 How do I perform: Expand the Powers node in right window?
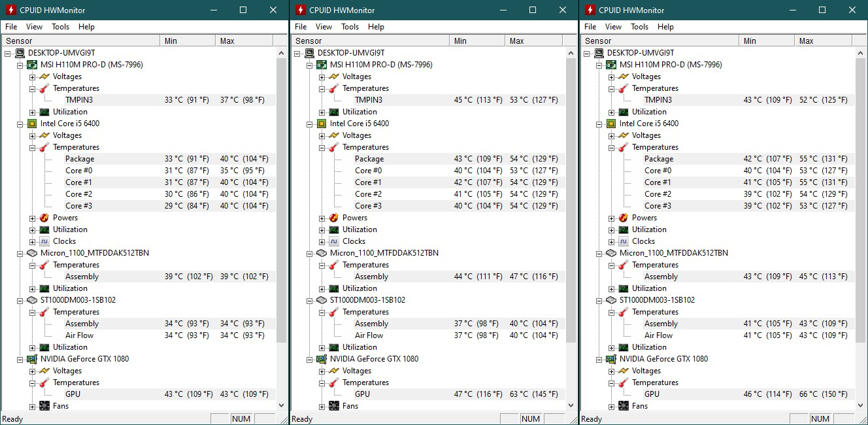(612, 218)
